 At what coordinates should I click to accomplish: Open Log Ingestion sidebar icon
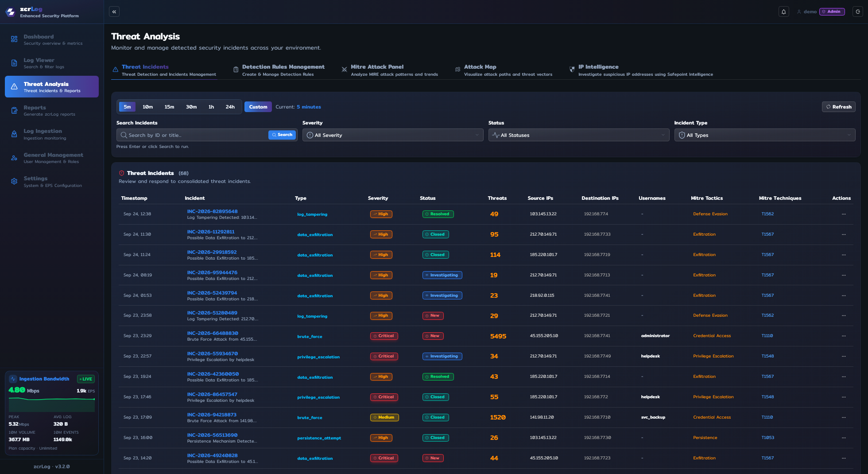[x=14, y=134]
